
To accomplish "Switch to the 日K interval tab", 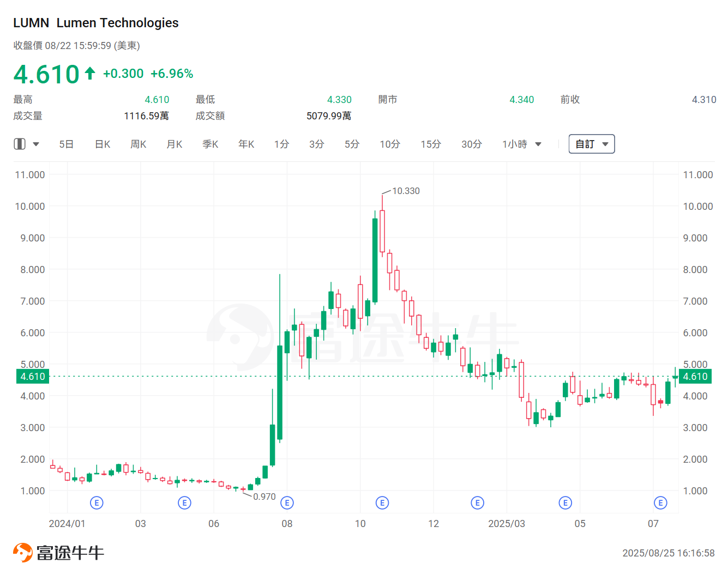I will click(102, 143).
